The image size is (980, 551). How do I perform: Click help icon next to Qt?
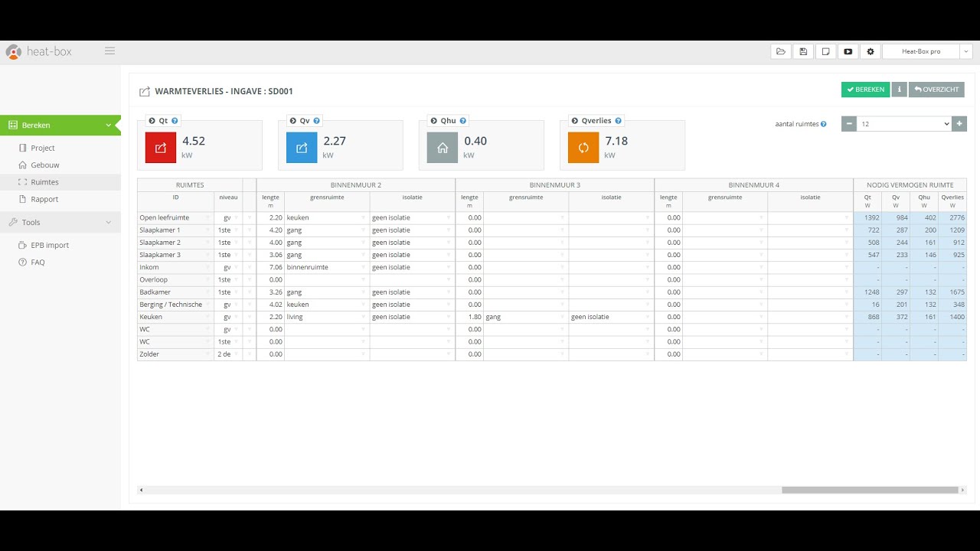tap(175, 121)
